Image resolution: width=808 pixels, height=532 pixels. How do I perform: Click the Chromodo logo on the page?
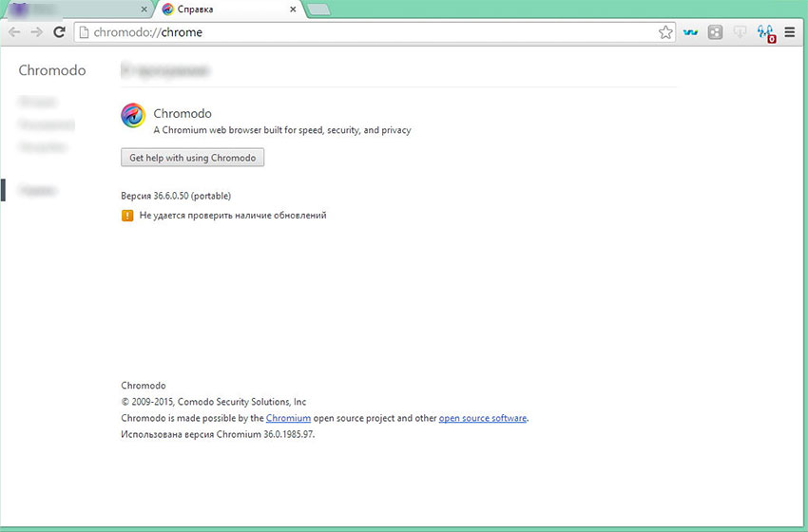[x=133, y=115]
